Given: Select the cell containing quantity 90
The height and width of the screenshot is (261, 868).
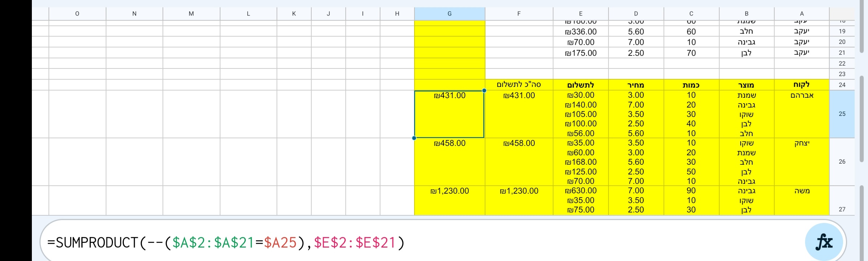Looking at the screenshot, I should coord(691,190).
